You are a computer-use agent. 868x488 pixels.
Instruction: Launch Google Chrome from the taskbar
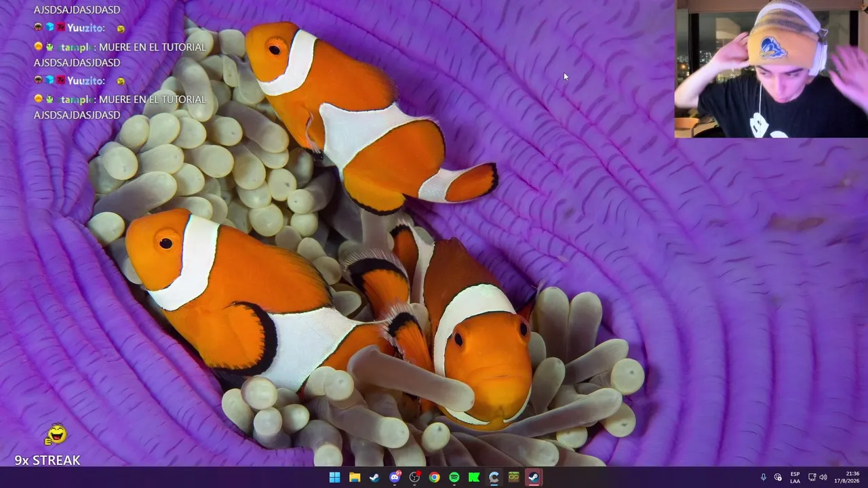[x=434, y=477]
